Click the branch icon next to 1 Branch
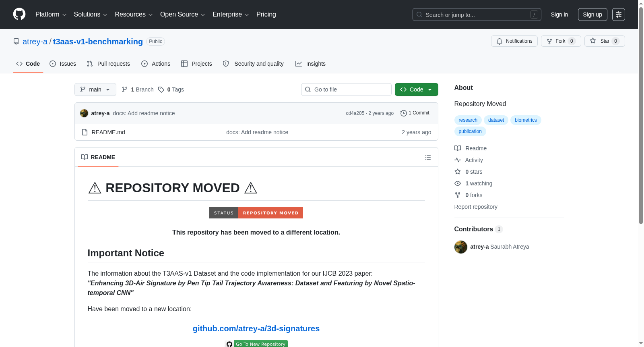Image resolution: width=644 pixels, height=347 pixels. click(125, 89)
